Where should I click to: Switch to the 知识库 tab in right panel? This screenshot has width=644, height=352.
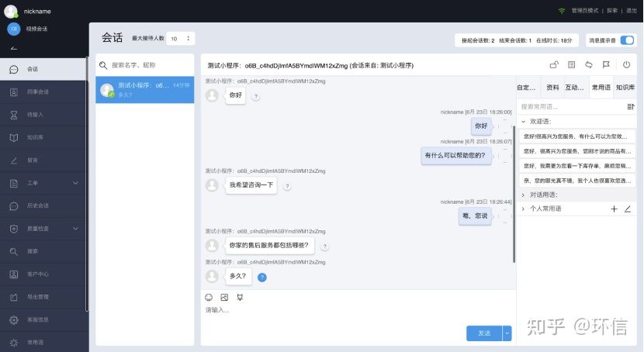tap(625, 88)
